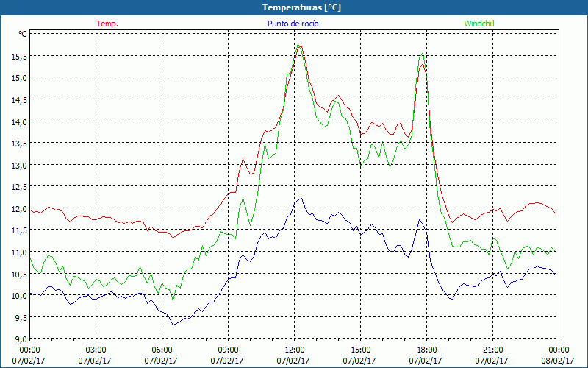Click the 14,0 y-axis value
This screenshot has height=368, width=588.
click(x=20, y=121)
